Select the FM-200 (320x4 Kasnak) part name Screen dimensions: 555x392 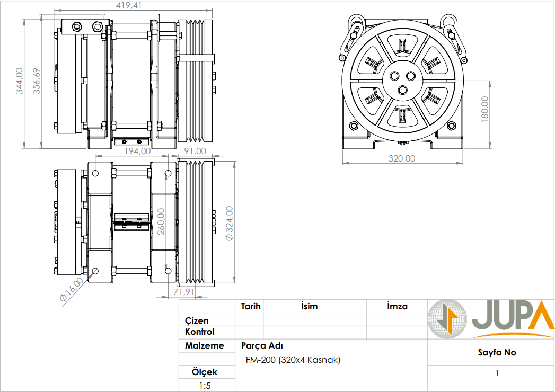pos(293,360)
